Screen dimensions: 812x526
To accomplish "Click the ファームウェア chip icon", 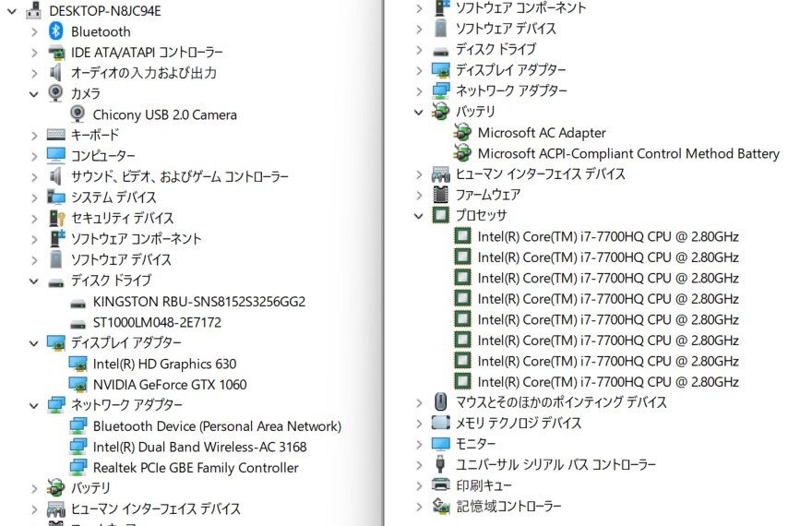I will pos(440,195).
